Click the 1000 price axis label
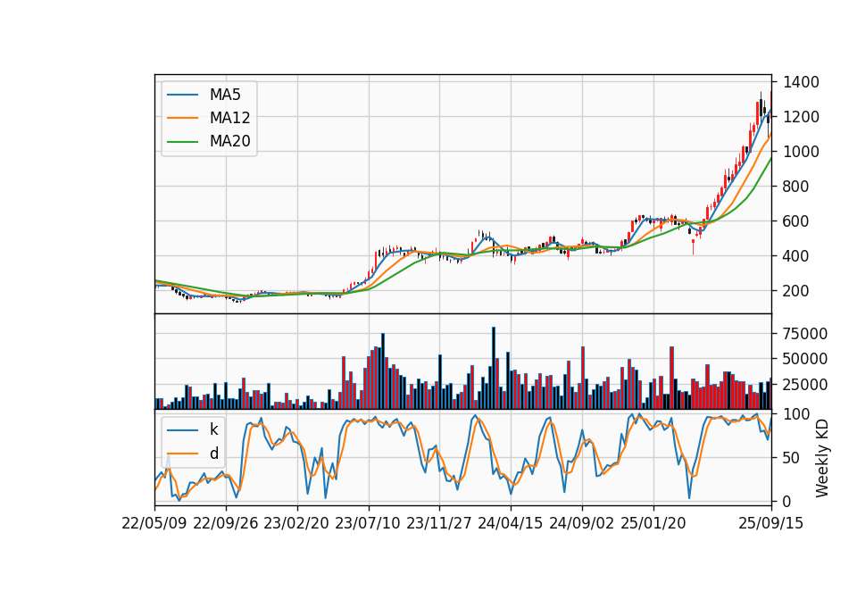Image resolution: width=857 pixels, height=616 pixels. point(802,152)
